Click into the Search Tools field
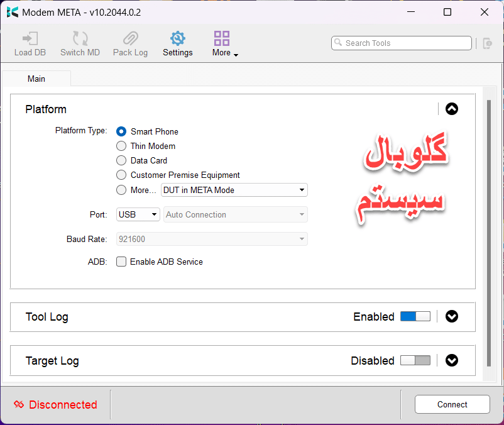 pos(402,43)
